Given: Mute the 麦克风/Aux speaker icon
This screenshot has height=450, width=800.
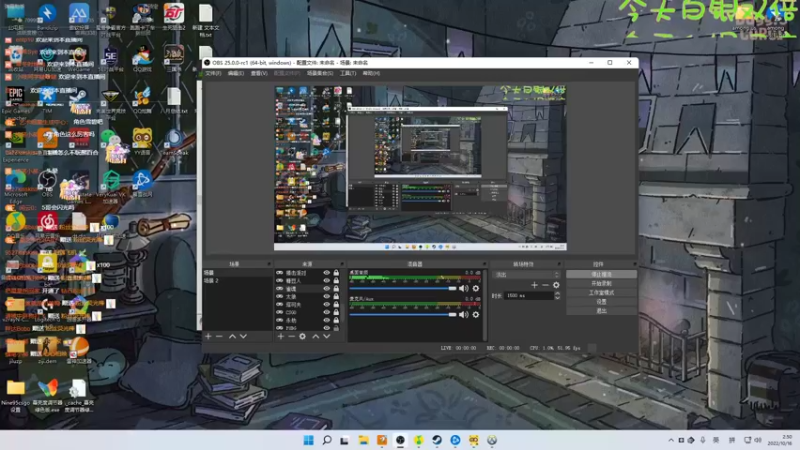Looking at the screenshot, I should (463, 315).
